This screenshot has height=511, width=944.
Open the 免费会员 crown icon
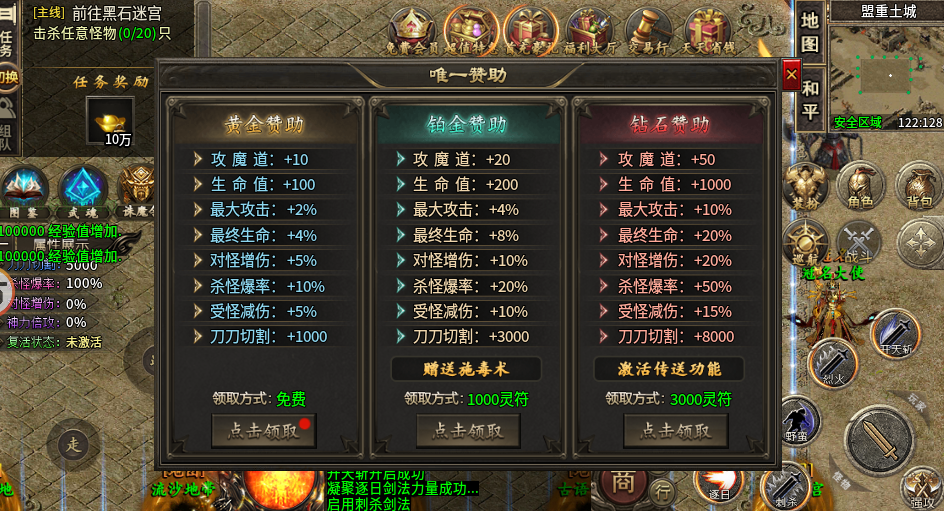[x=412, y=31]
